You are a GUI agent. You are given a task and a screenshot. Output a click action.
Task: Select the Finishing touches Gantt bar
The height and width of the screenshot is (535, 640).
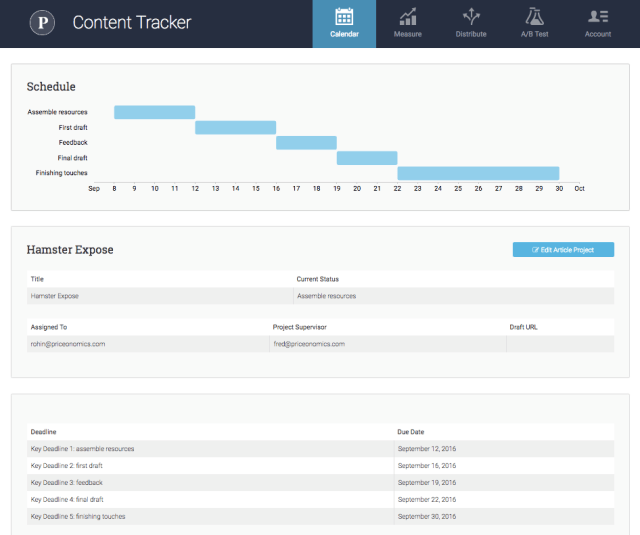pyautogui.click(x=478, y=173)
